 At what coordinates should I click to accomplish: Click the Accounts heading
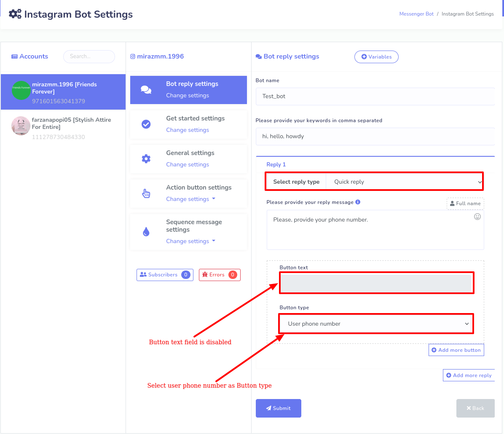pos(34,56)
